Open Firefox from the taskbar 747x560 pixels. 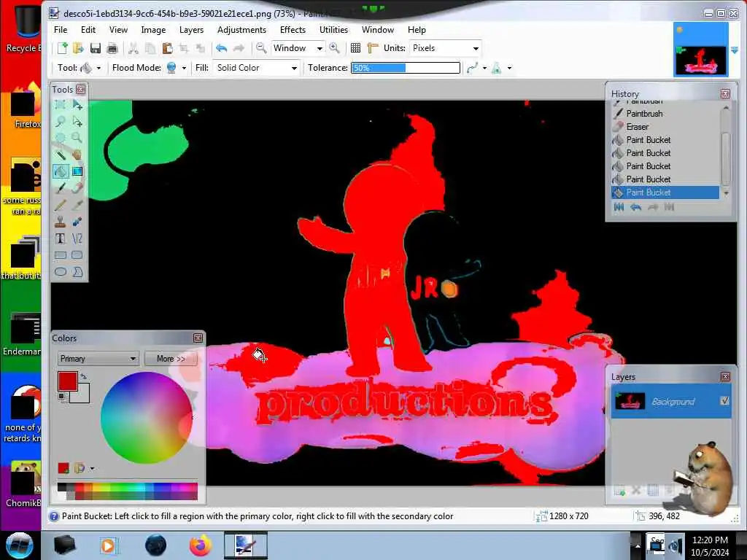tap(201, 545)
